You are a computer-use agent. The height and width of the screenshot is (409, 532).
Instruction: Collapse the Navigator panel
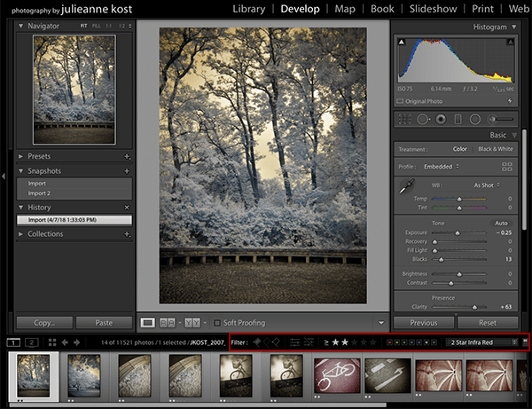[x=21, y=26]
